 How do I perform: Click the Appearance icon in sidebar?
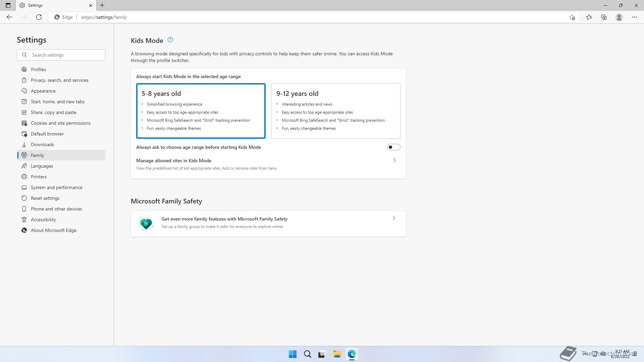[x=24, y=91]
